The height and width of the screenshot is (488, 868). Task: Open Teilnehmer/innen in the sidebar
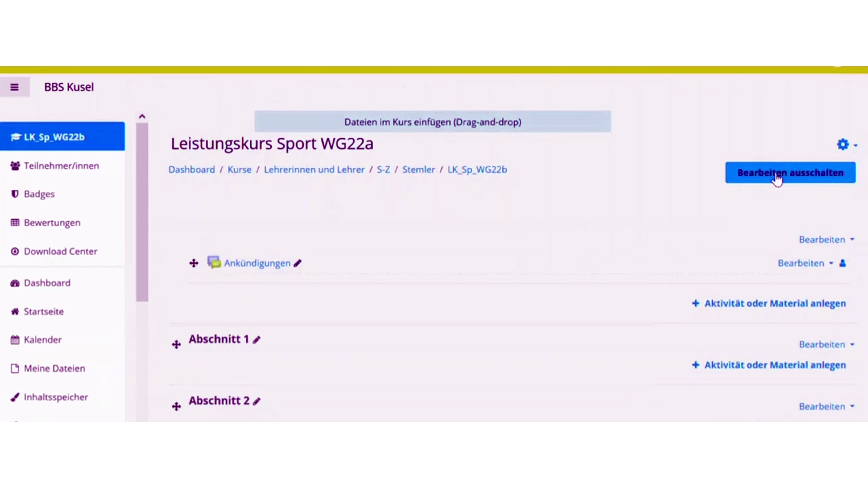coord(61,166)
